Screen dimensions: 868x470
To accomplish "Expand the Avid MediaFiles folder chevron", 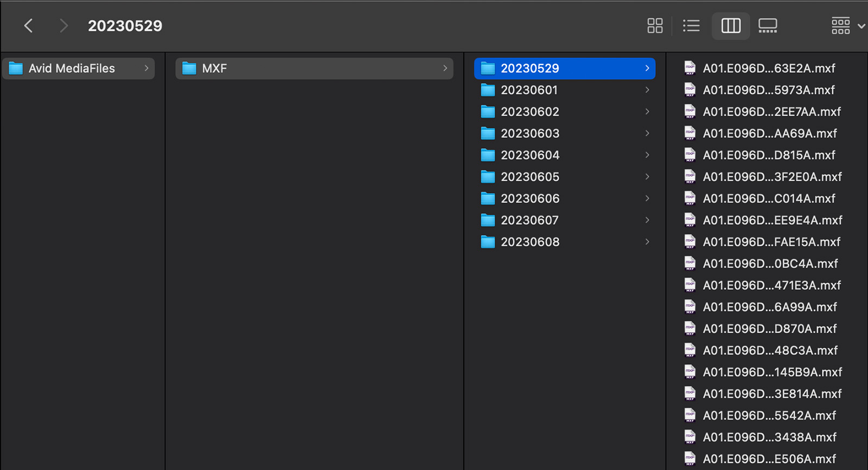I will tap(146, 68).
